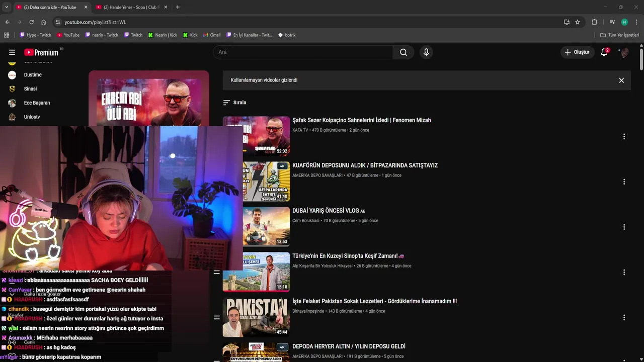
Task: Click the YouTube search input field
Action: coord(303,52)
